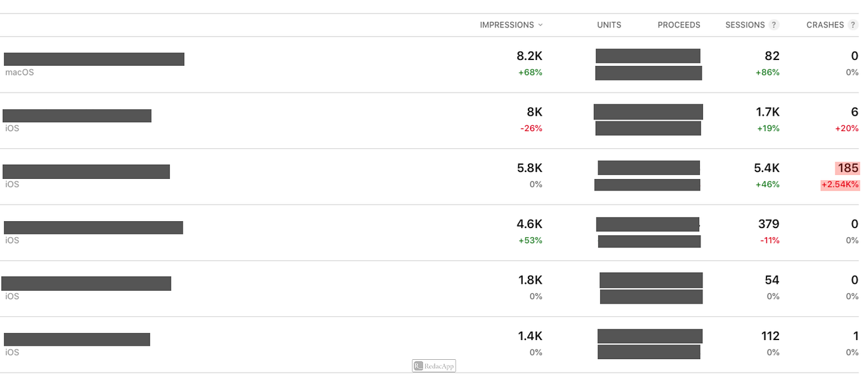Sort by the Units column header
The height and width of the screenshot is (379, 868).
click(609, 25)
